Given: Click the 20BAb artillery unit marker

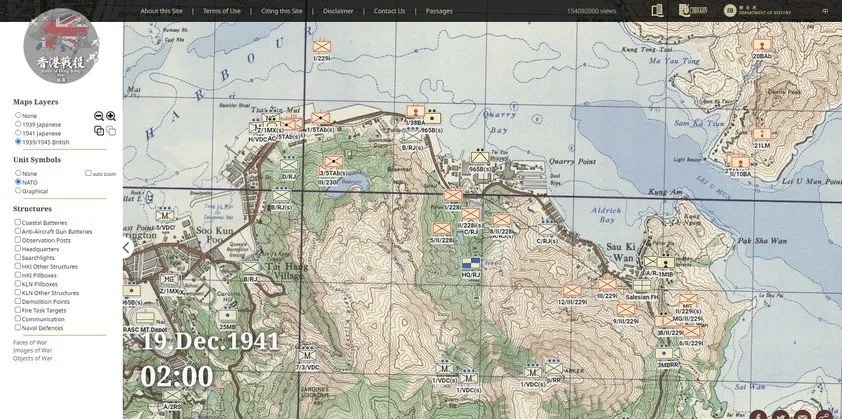Looking at the screenshot, I should point(761,45).
